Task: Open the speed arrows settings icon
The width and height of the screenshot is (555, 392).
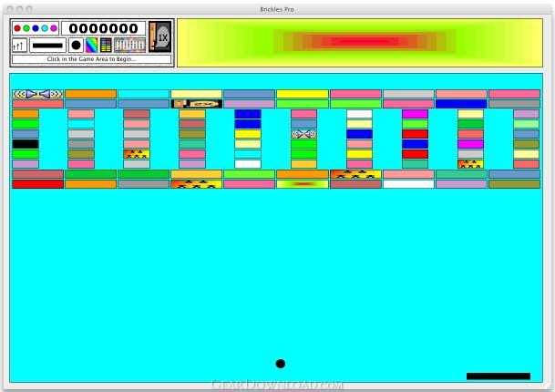Action: tap(19, 46)
